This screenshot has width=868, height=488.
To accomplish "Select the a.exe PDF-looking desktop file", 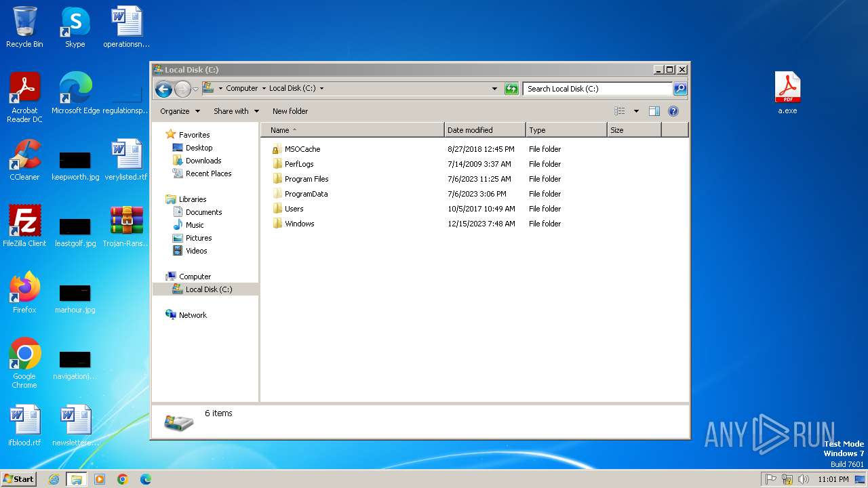I will coord(787,94).
